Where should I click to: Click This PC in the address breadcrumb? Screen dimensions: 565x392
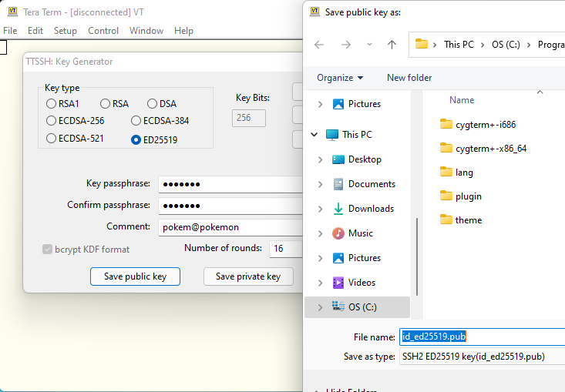tap(459, 45)
